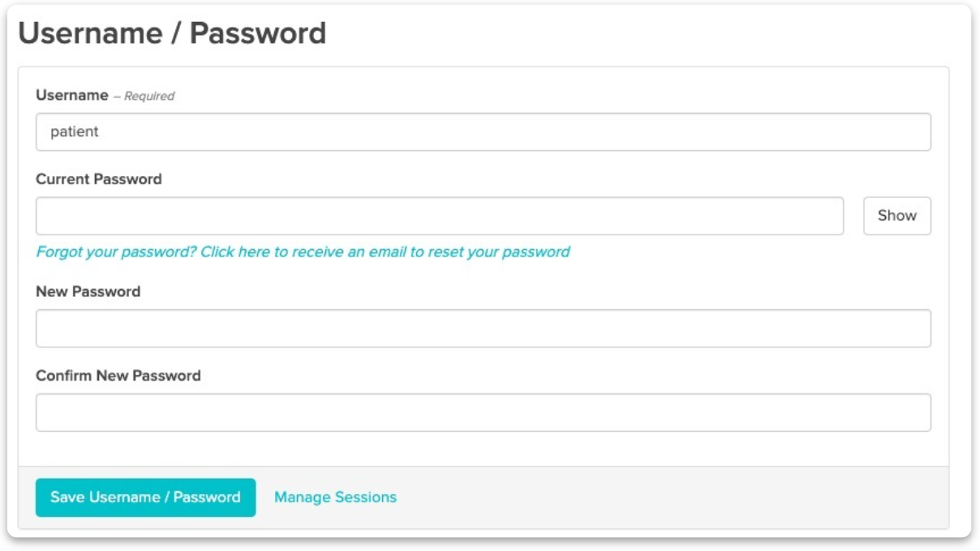Click the Username field containing "patient"
Viewport: 980px width, 551px height.
[483, 131]
